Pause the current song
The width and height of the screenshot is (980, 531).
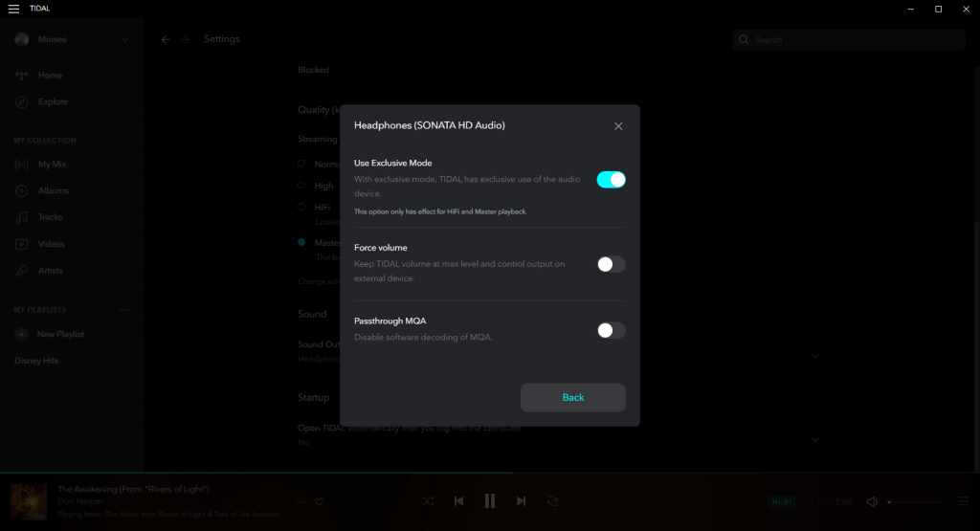[490, 500]
